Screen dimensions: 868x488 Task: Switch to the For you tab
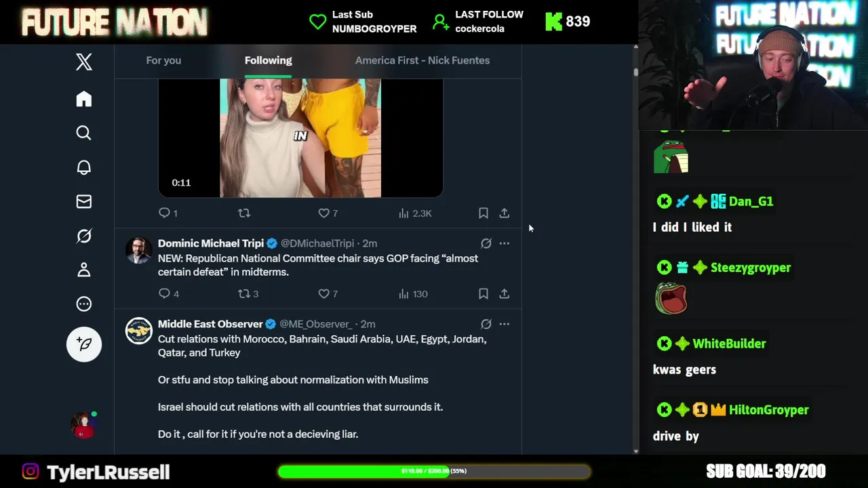(163, 60)
